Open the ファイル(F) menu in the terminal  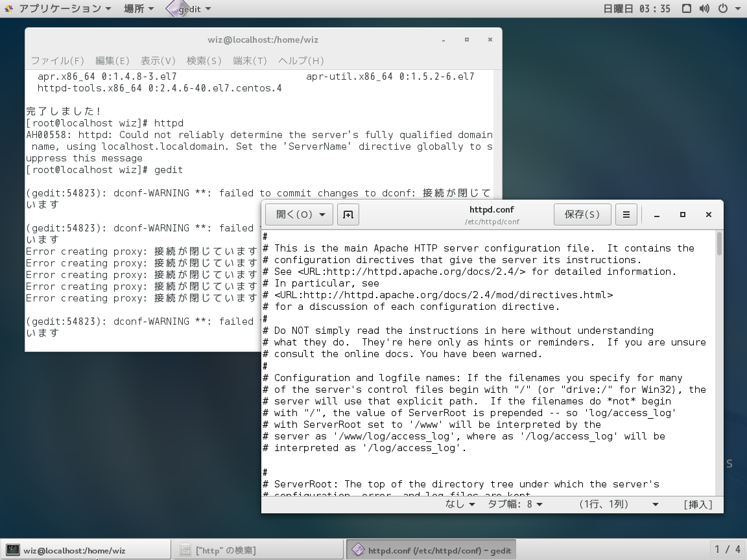(x=57, y=60)
